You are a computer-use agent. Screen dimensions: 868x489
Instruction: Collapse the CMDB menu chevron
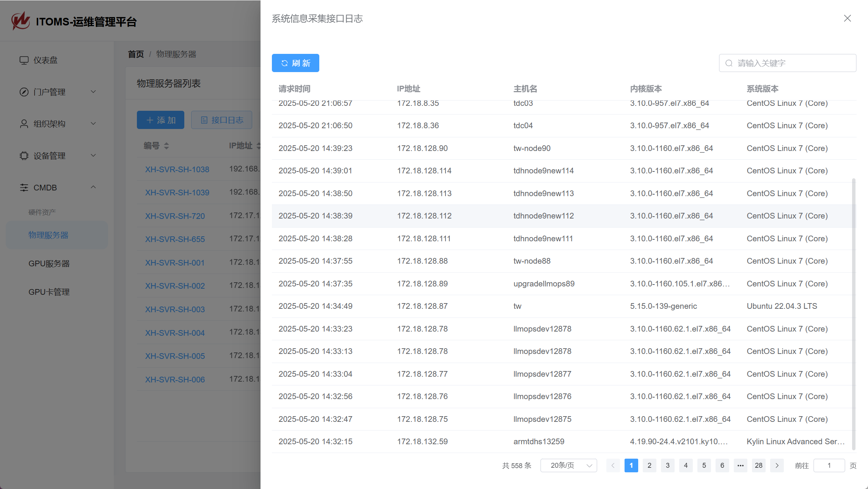(x=93, y=187)
